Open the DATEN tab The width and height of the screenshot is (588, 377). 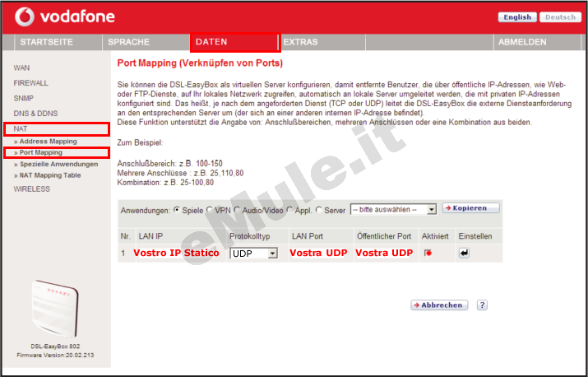[234, 42]
